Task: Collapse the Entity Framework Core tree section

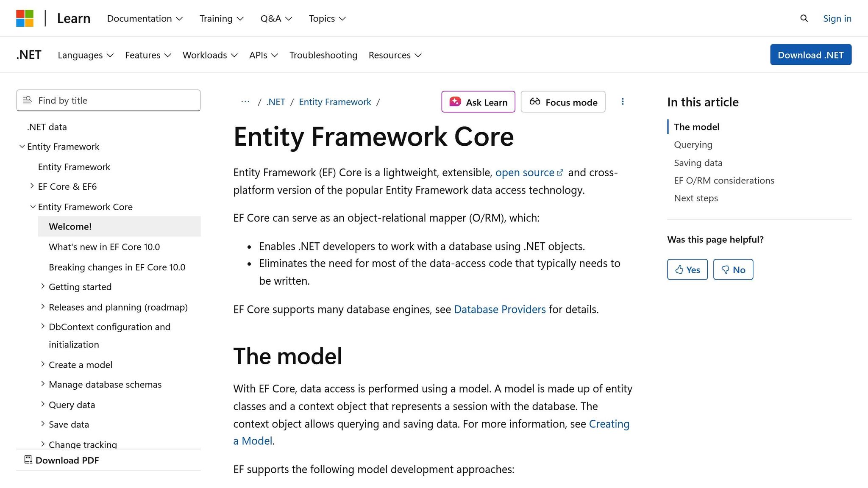Action: click(33, 207)
